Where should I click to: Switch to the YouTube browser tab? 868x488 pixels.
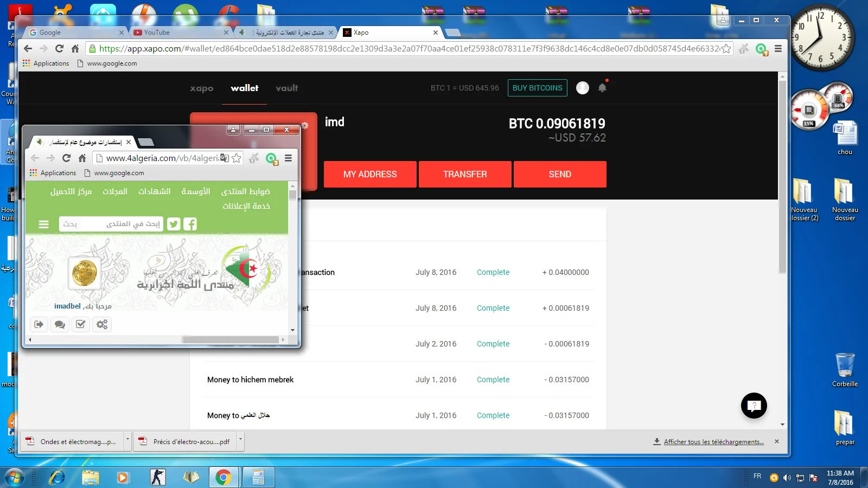179,33
